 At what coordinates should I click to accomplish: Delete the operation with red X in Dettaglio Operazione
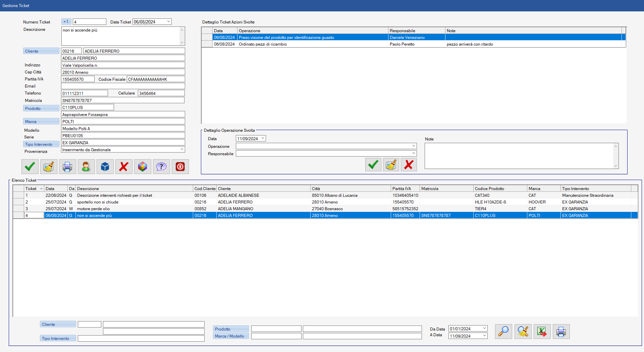pyautogui.click(x=409, y=165)
